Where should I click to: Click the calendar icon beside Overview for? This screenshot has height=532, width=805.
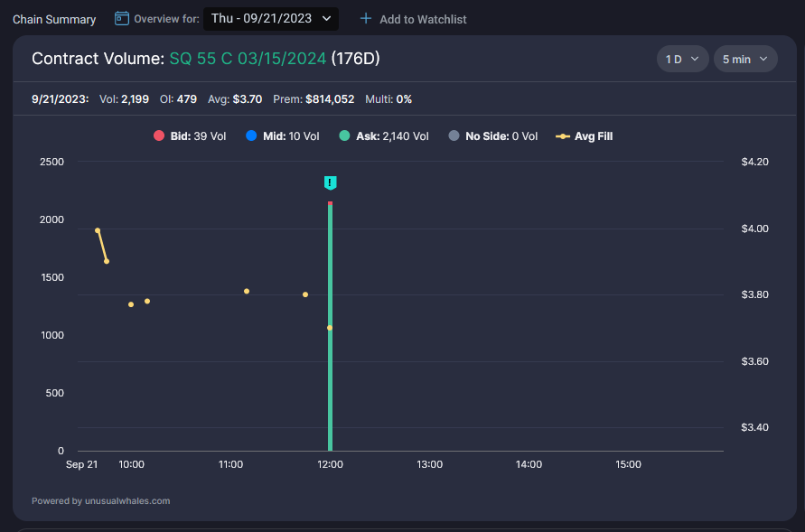click(122, 19)
